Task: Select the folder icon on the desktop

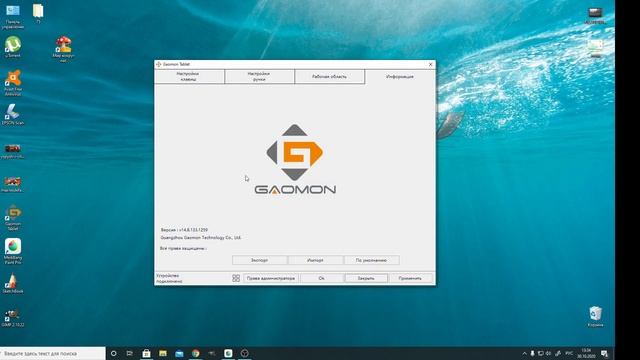Action: tap(38, 13)
